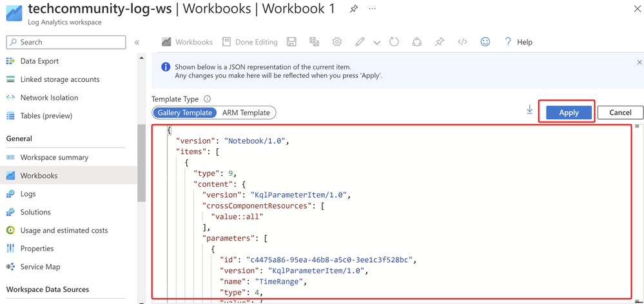The image size is (644, 304).
Task: Click the toolbar pin icon
Action: pos(440,42)
